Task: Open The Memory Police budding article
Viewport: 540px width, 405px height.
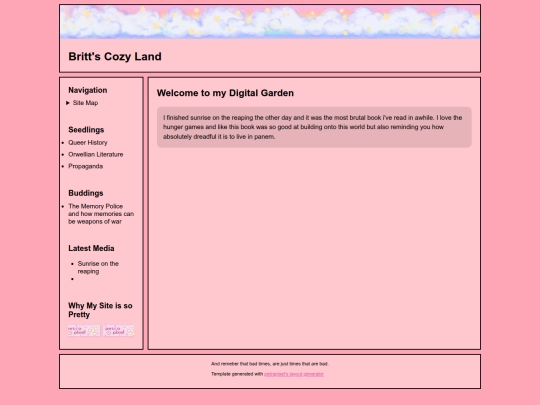Action: coord(101,214)
